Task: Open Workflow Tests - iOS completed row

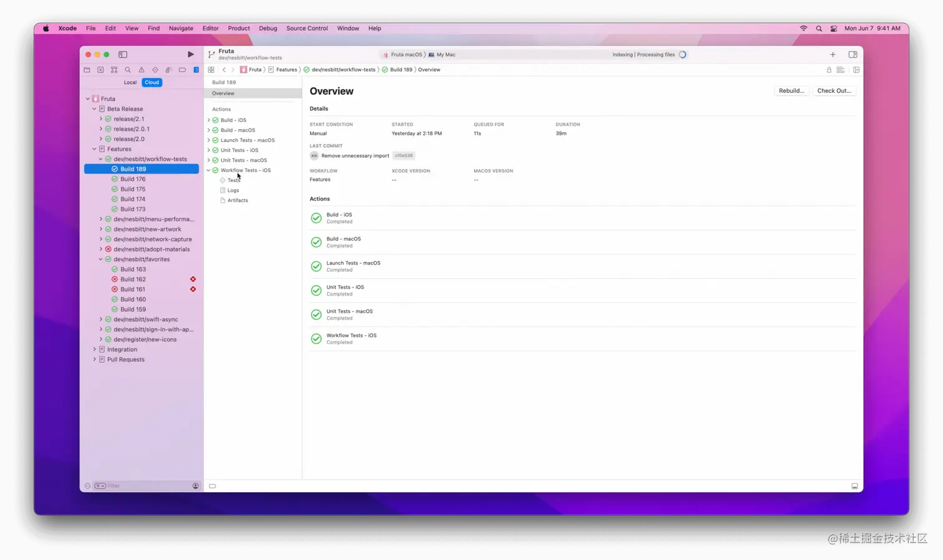Action: (583, 339)
